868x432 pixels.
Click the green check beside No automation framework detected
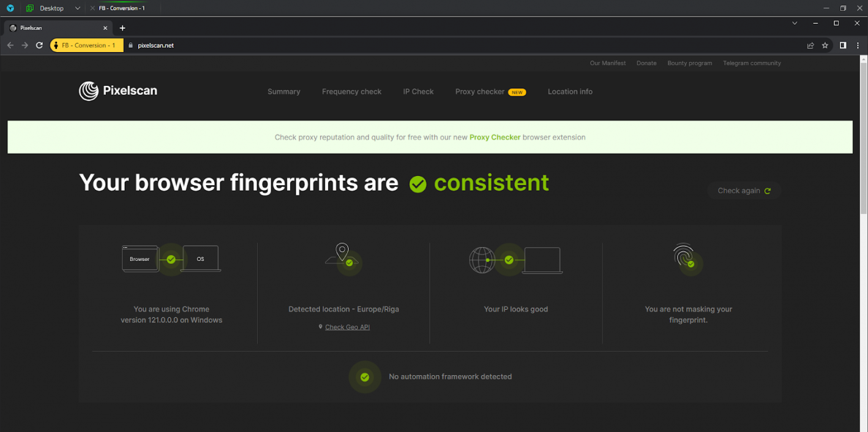pyautogui.click(x=365, y=377)
